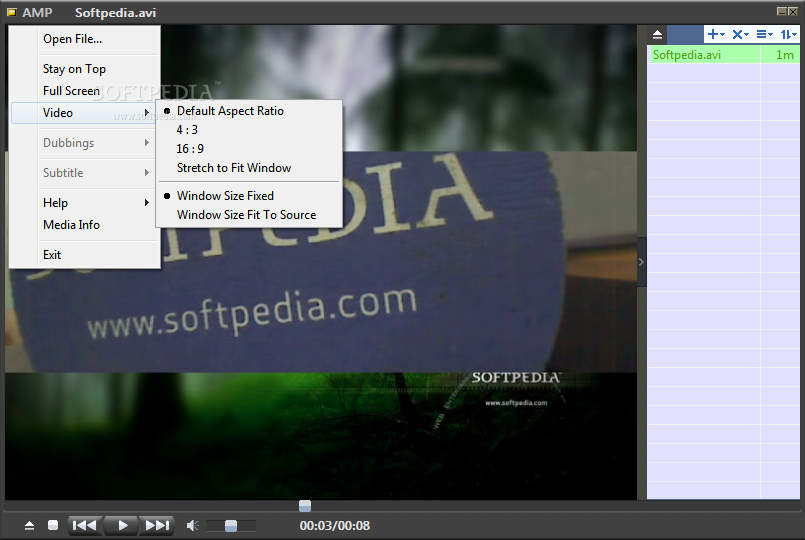Close the AMP window
Viewport: 805px width, 540px height.
pyautogui.click(x=793, y=11)
